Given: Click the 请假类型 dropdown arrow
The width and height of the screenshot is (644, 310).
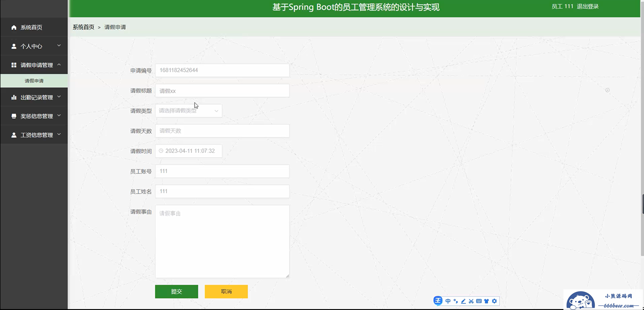Looking at the screenshot, I should pos(216,111).
